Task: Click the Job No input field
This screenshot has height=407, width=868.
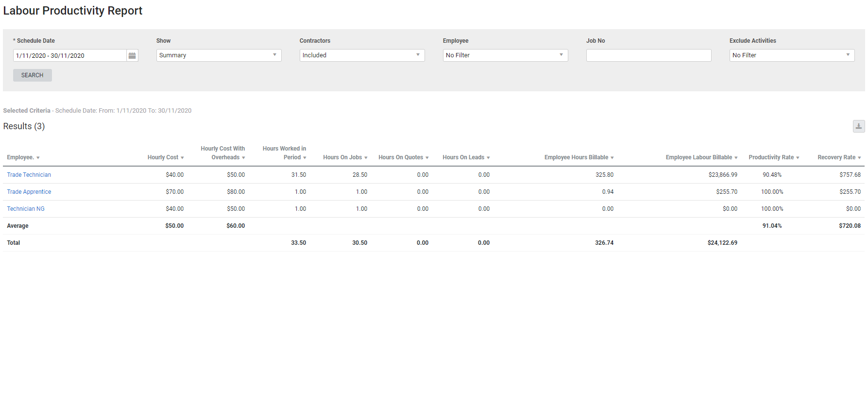Action: 648,55
